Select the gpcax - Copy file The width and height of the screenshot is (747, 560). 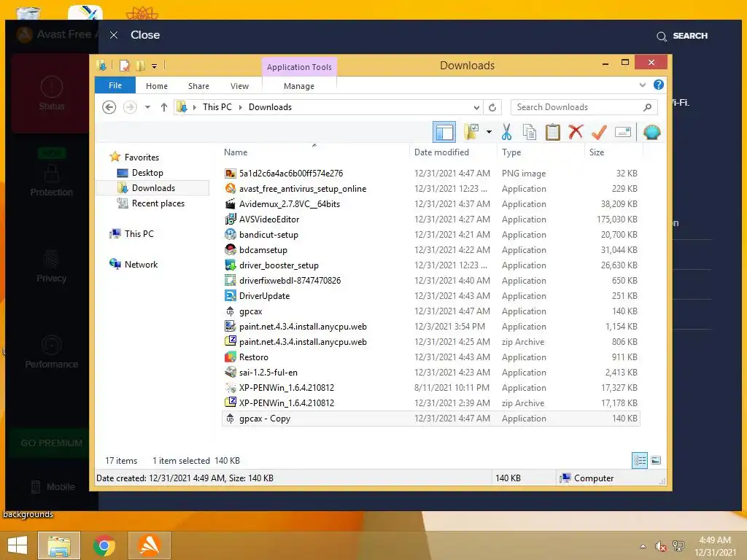click(x=430, y=419)
